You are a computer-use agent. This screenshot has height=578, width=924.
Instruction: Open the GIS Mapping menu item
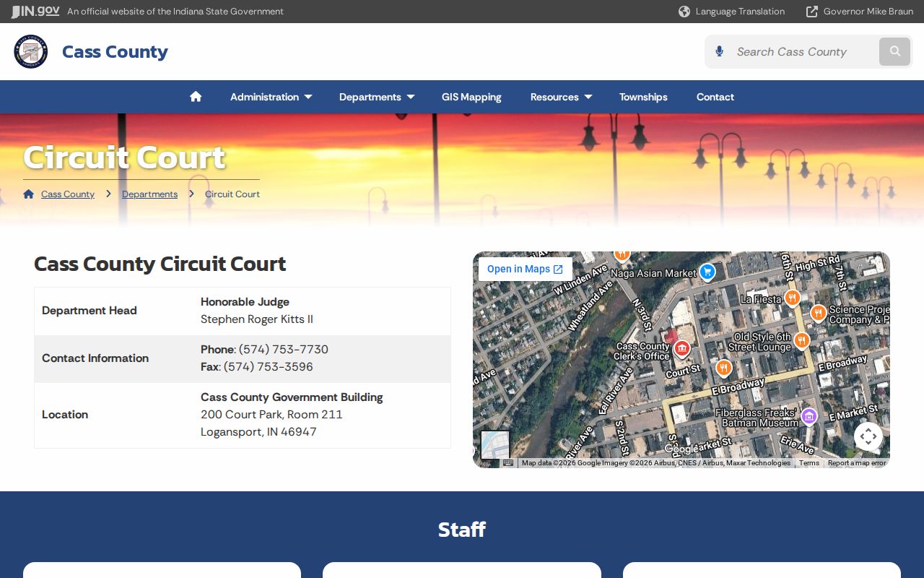coord(471,97)
